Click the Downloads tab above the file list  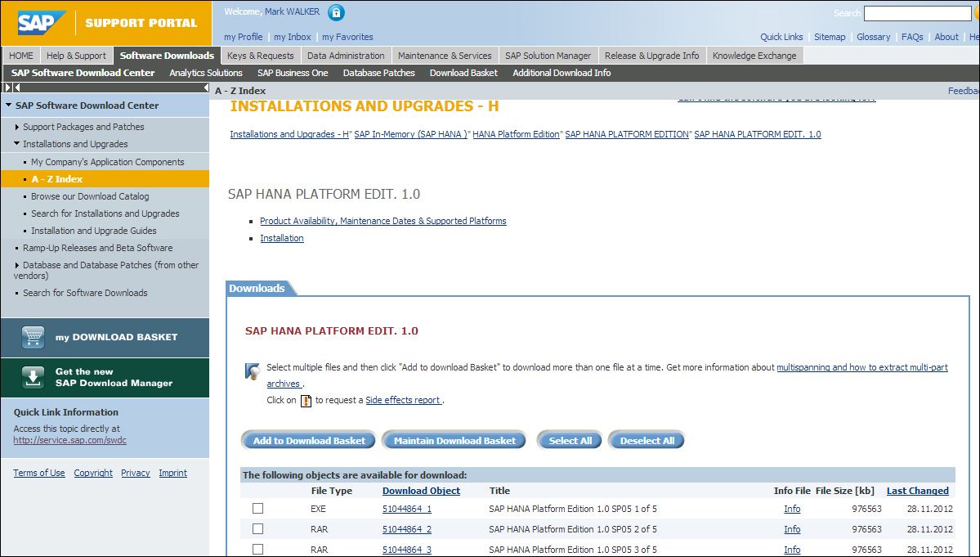point(257,288)
